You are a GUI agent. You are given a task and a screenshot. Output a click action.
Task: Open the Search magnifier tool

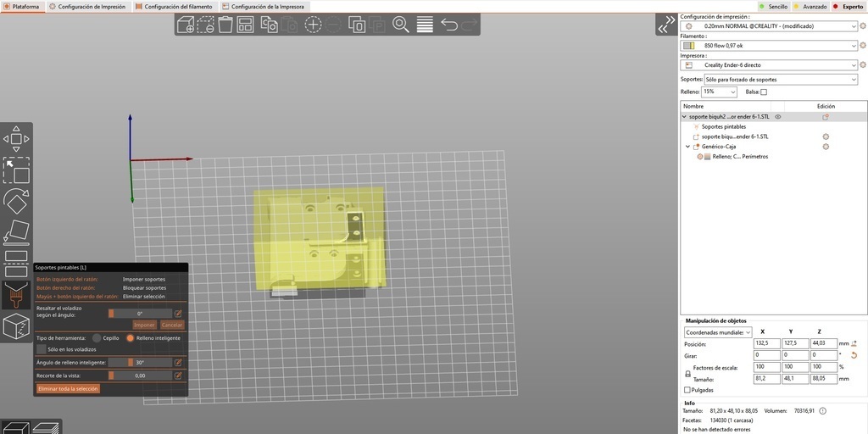click(x=401, y=25)
